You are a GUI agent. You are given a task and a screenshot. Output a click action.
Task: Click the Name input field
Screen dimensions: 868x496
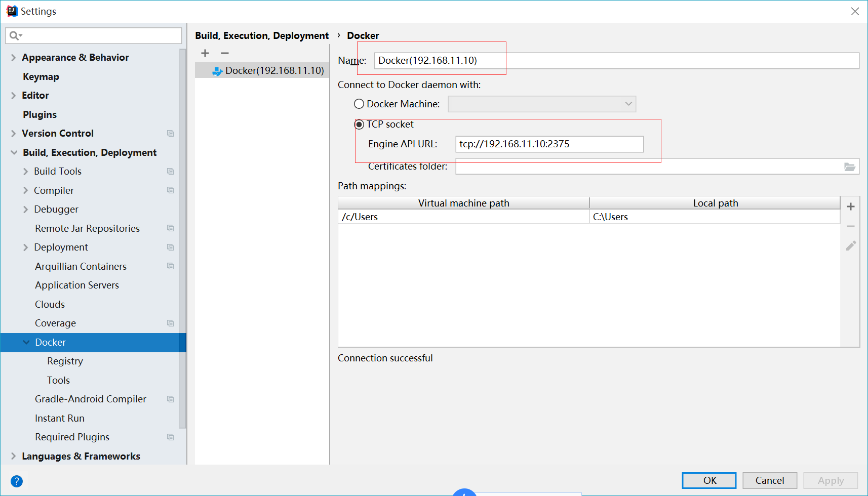point(616,61)
